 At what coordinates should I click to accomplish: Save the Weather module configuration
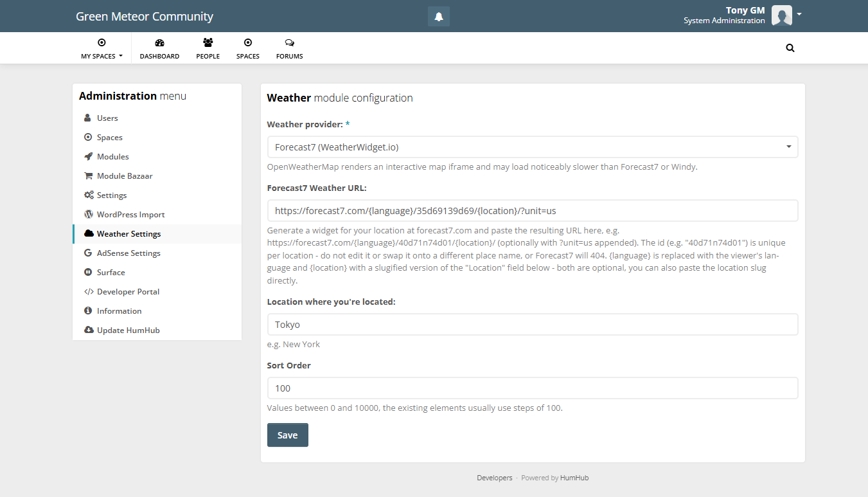pos(287,435)
